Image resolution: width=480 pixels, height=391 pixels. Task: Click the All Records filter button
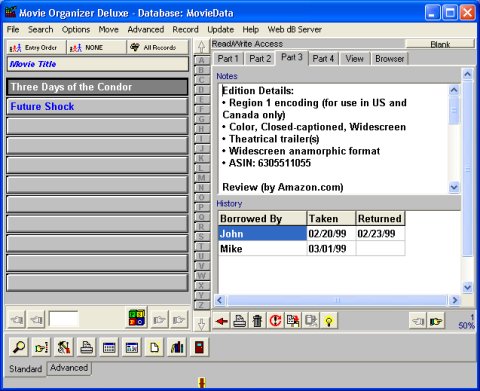point(157,47)
